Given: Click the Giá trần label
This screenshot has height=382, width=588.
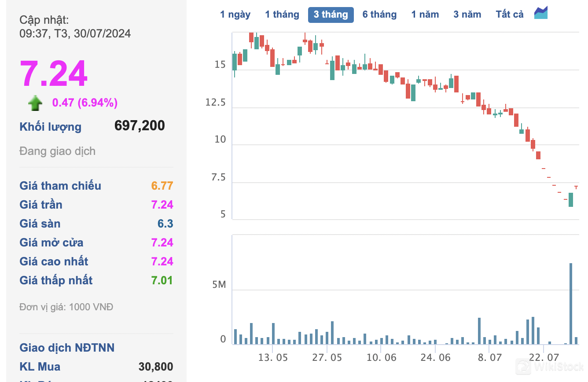Looking at the screenshot, I should coord(41,205).
